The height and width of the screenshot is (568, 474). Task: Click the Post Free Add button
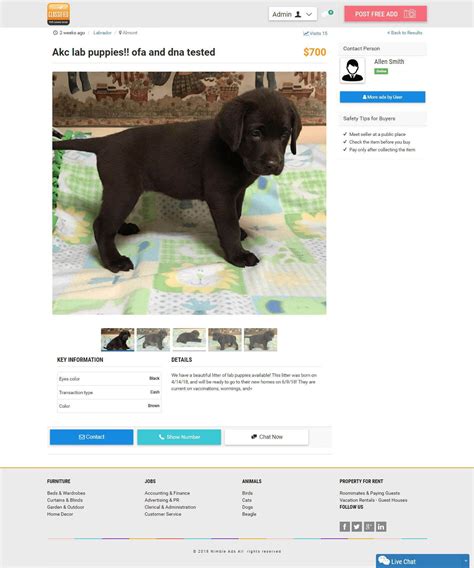[385, 14]
